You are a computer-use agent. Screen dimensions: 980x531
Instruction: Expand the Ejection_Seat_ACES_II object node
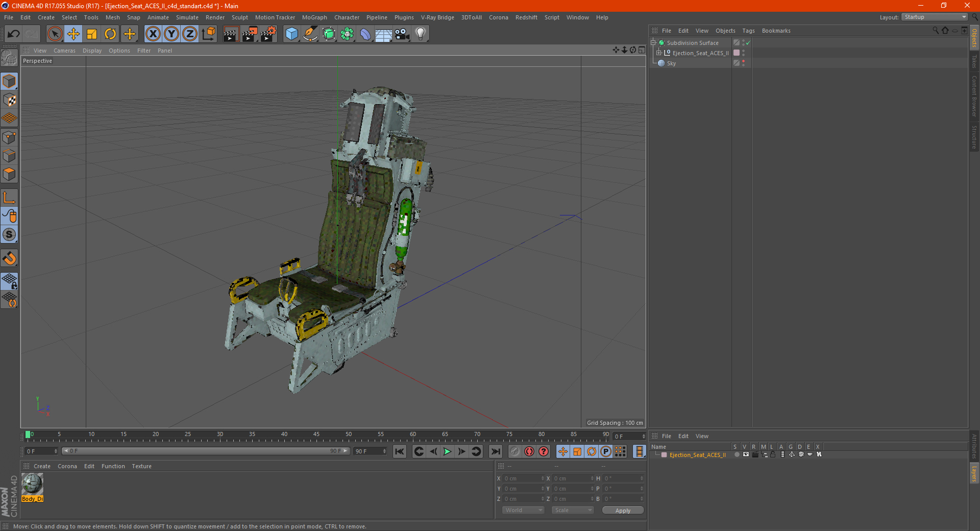(658, 53)
